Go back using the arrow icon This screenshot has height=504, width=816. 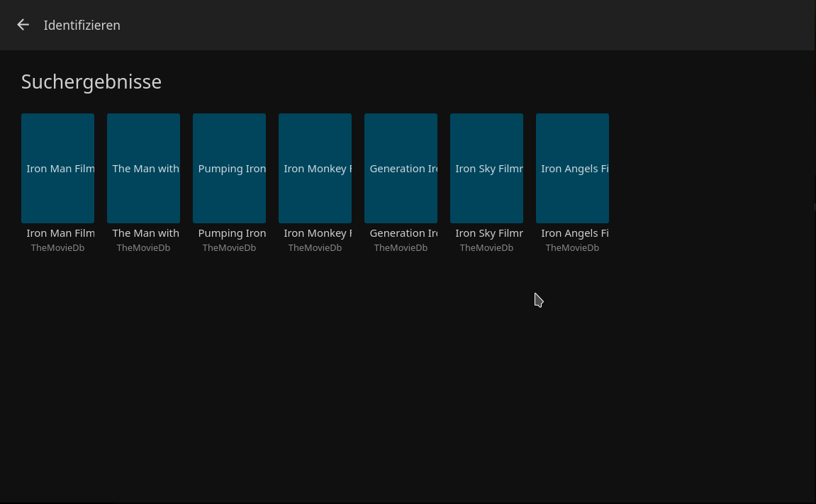pyautogui.click(x=23, y=25)
